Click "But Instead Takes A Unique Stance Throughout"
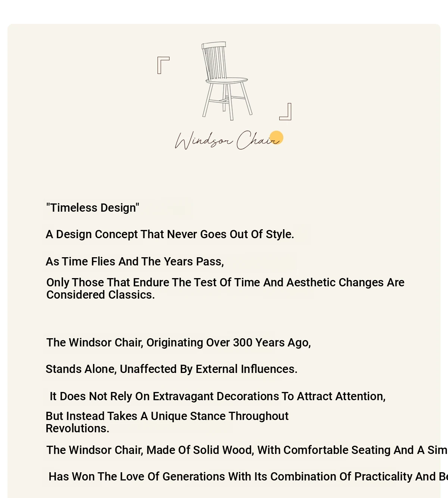The width and height of the screenshot is (448, 498). [x=167, y=416]
